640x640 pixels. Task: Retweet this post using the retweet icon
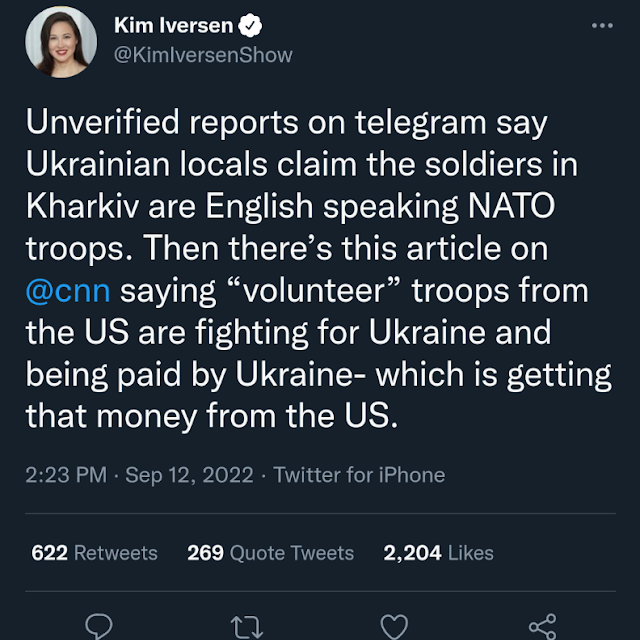(x=246, y=626)
